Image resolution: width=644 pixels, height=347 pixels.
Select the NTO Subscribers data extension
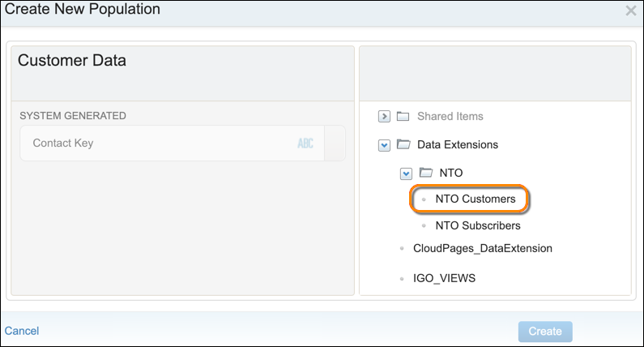478,225
